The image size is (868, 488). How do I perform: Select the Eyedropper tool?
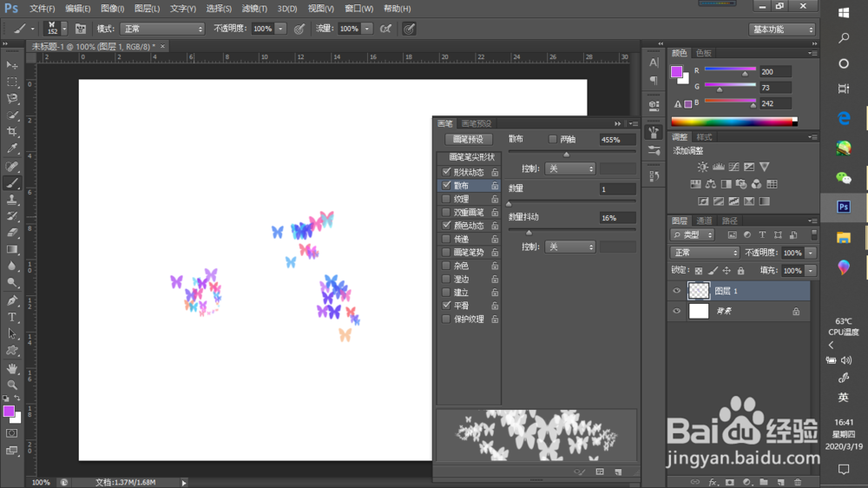pos(11,148)
